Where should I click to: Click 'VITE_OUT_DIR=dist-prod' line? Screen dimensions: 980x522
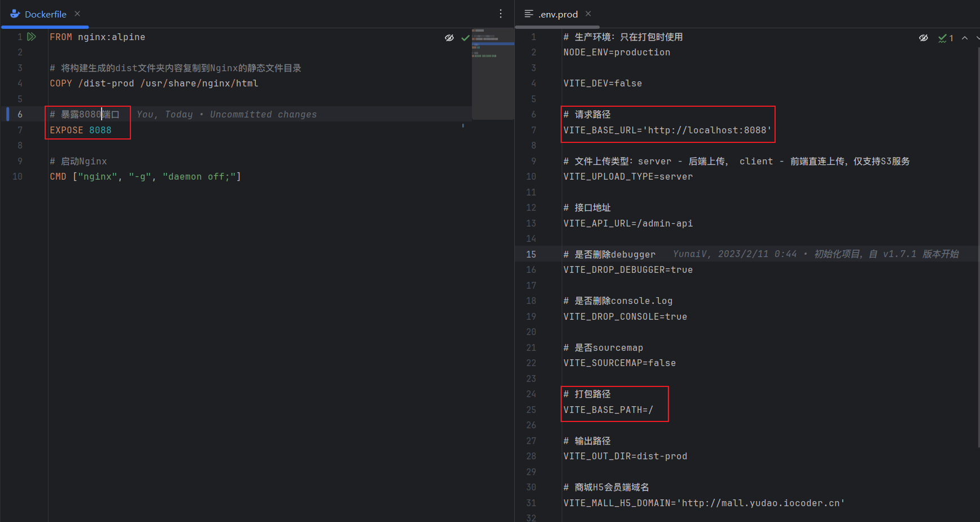(625, 456)
